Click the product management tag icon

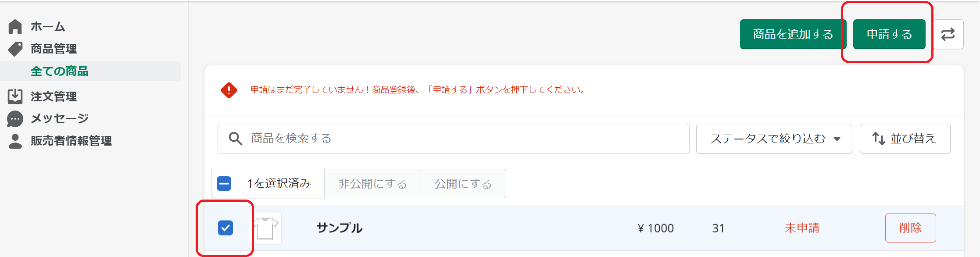point(15,49)
